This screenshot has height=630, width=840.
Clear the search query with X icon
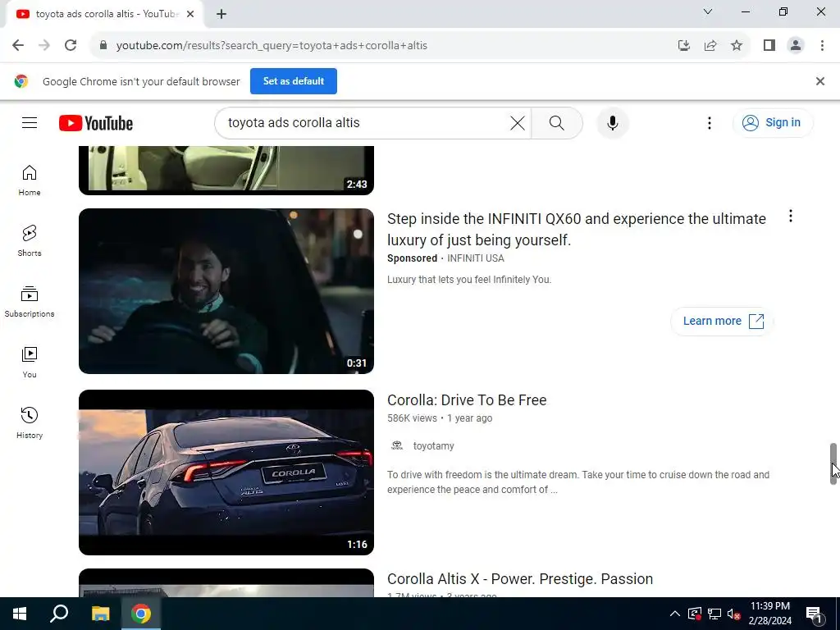pyautogui.click(x=517, y=123)
